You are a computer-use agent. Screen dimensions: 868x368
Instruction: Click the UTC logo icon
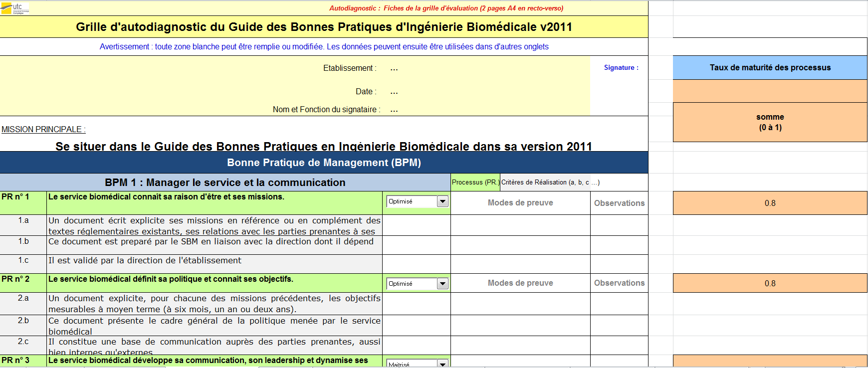pos(15,8)
